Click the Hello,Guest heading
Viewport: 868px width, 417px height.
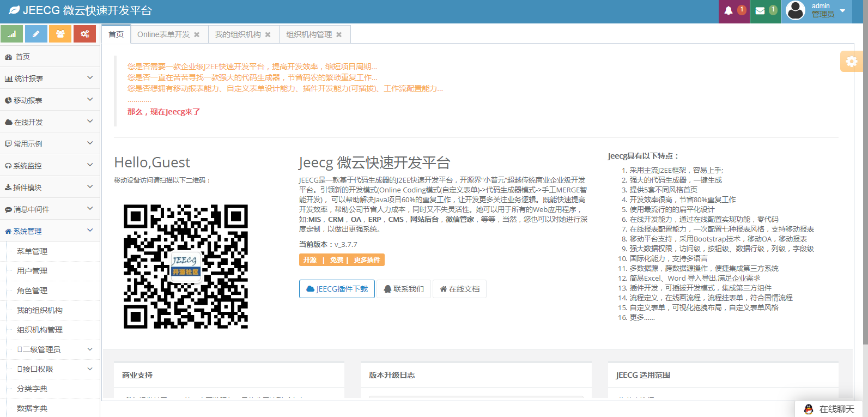[152, 162]
